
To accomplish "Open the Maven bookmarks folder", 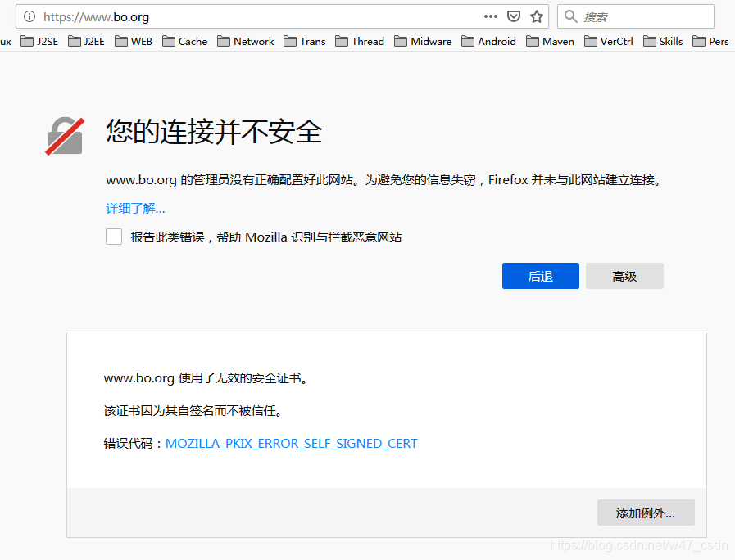I will coord(550,41).
